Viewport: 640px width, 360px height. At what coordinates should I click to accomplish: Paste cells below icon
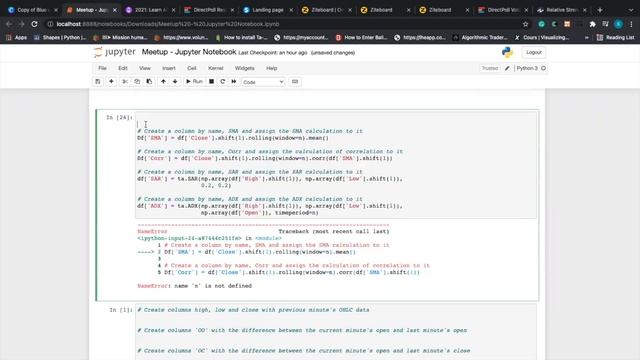(x=149, y=82)
